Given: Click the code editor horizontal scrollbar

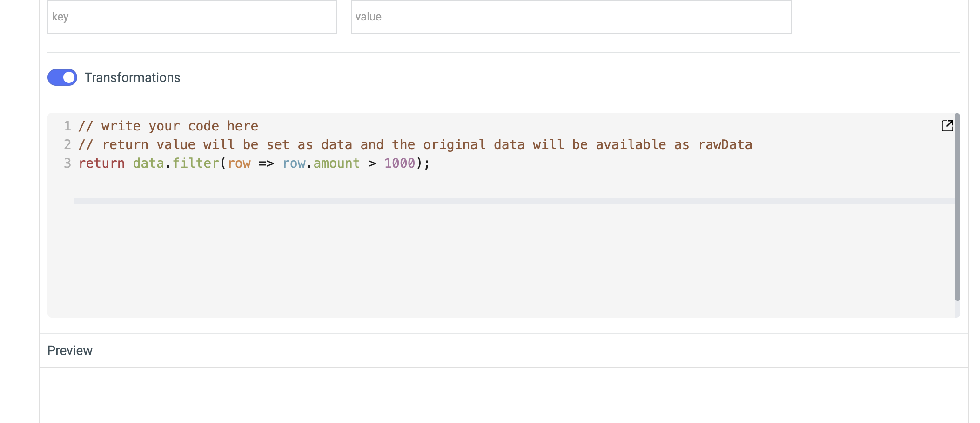Looking at the screenshot, I should pyautogui.click(x=514, y=201).
